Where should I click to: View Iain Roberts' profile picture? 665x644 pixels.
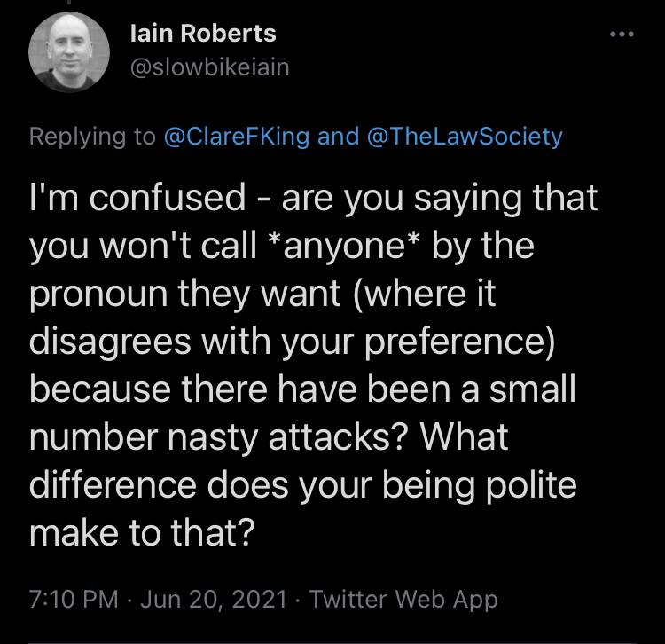coord(69,52)
